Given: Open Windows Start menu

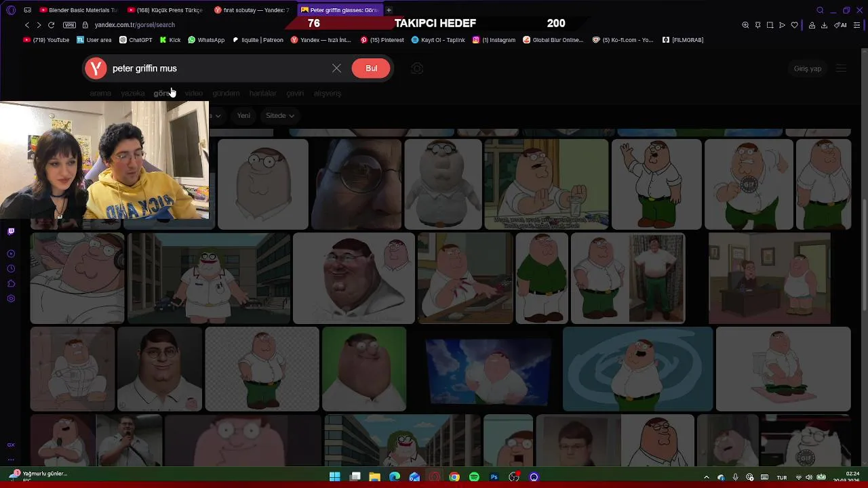Looking at the screenshot, I should tap(335, 477).
